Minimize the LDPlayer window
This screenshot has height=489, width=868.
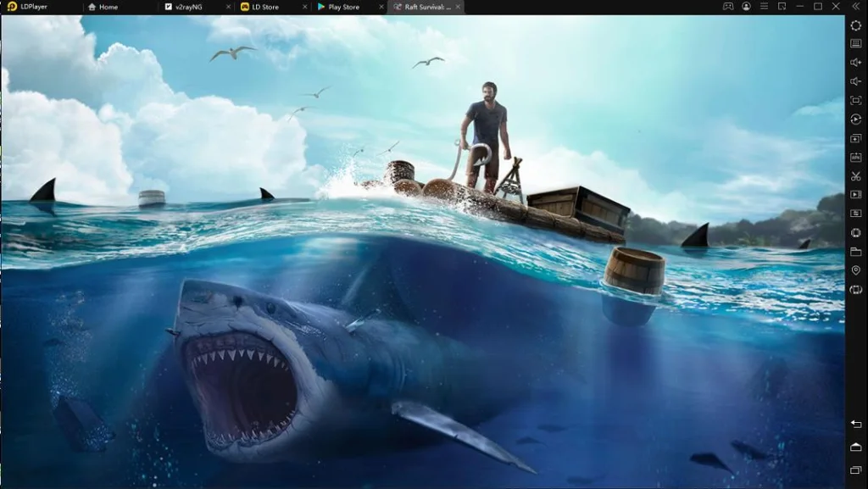point(800,7)
